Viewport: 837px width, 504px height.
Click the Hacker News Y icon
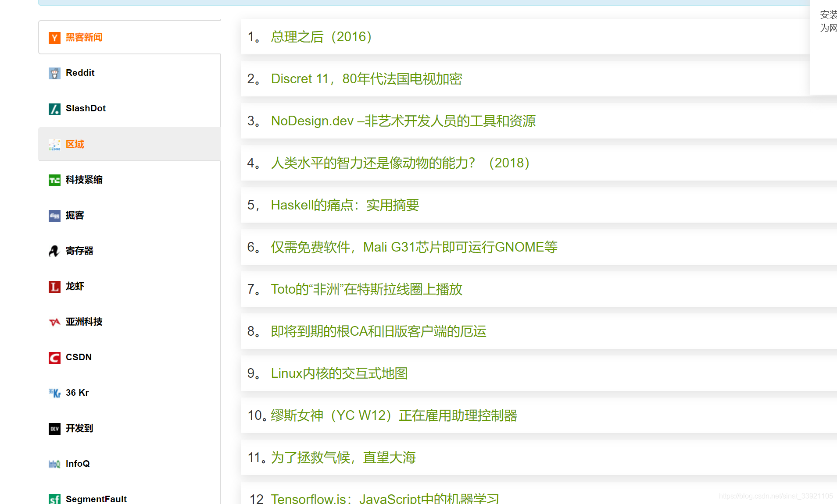coord(54,38)
